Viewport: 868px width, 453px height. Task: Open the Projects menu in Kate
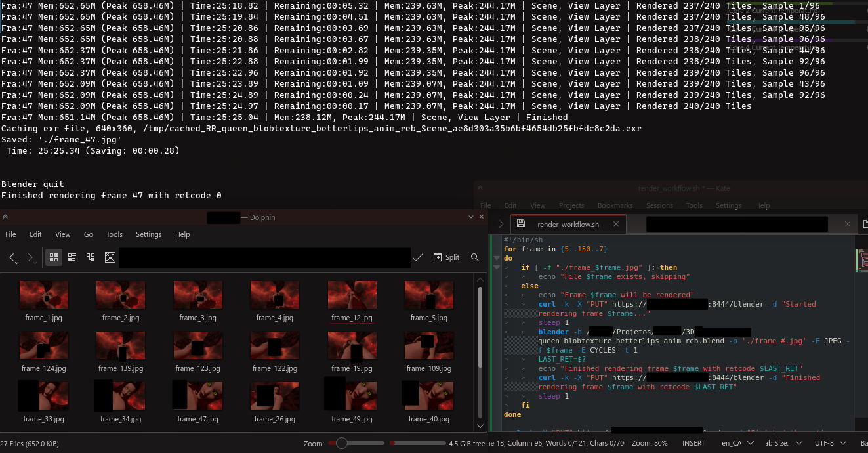[571, 205]
